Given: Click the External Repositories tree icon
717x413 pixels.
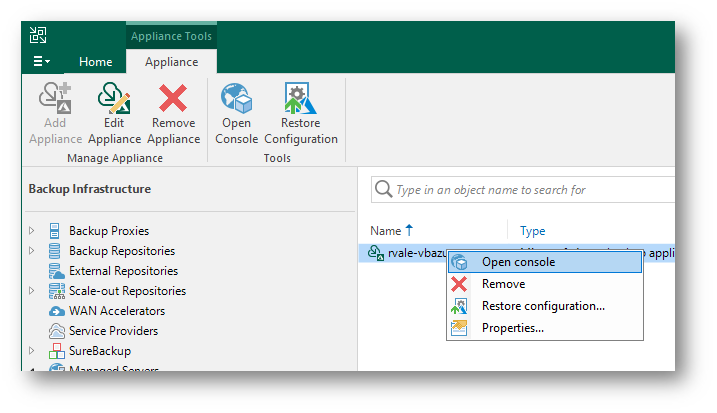Looking at the screenshot, I should pos(58,271).
